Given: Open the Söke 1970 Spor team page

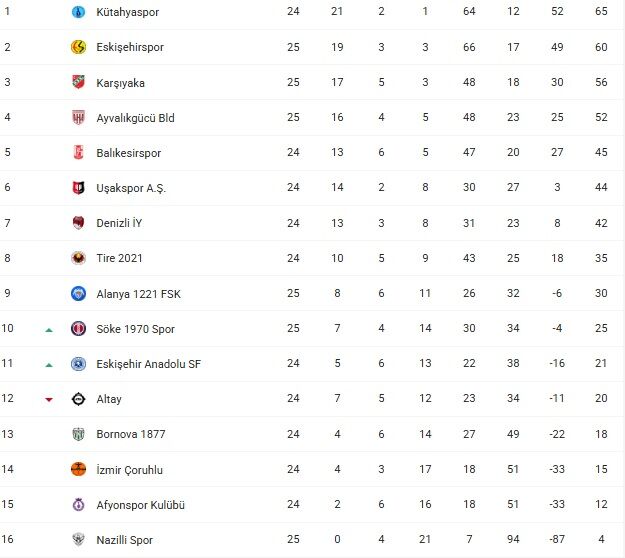Looking at the screenshot, I should (137, 329).
